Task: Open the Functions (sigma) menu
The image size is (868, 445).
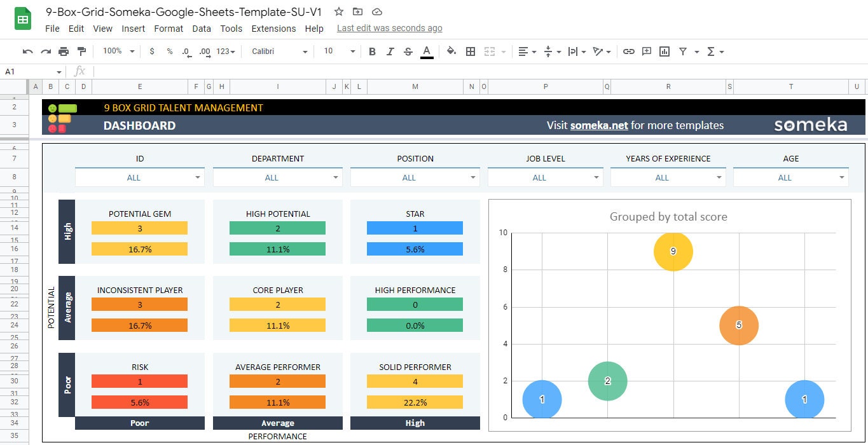Action: (711, 51)
